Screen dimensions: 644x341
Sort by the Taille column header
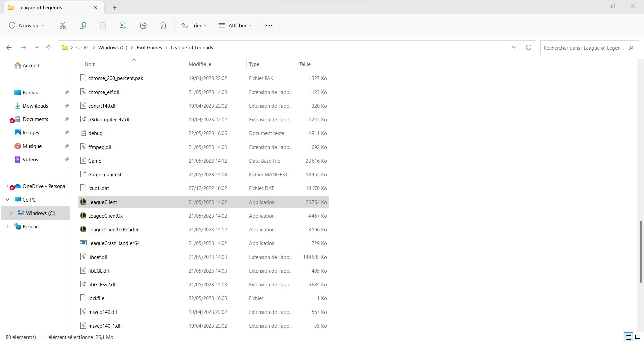(305, 64)
